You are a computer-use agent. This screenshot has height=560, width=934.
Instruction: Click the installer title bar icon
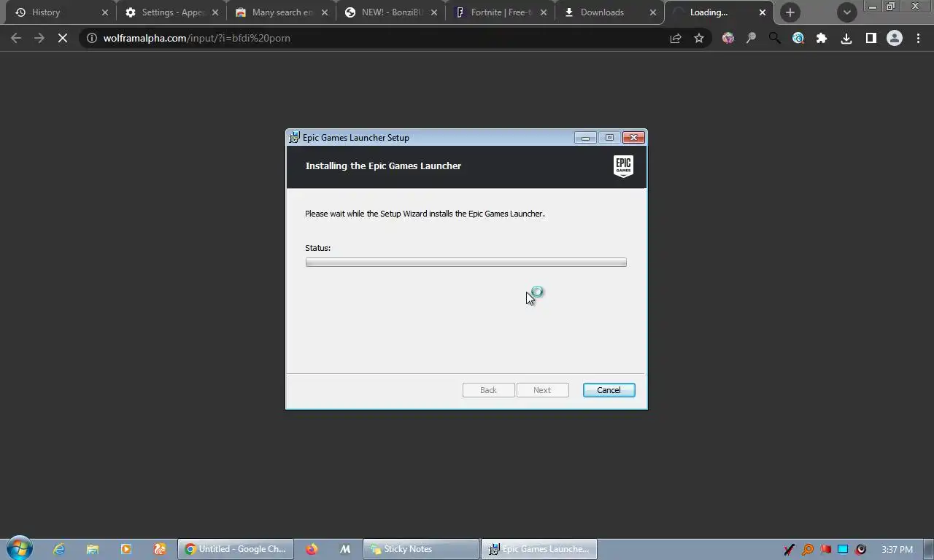point(294,137)
